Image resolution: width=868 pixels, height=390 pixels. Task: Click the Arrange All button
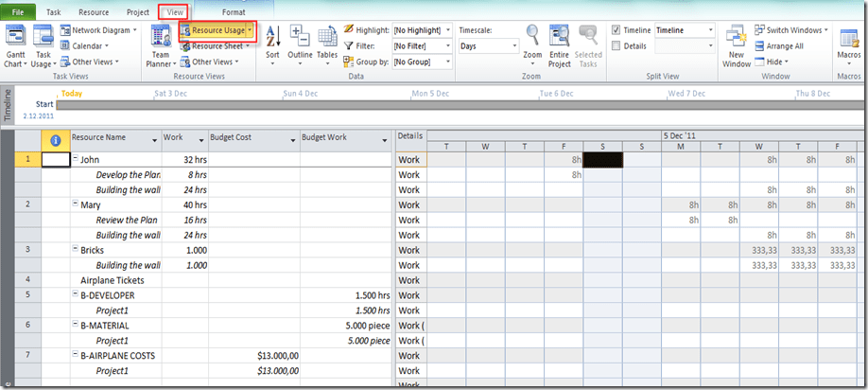784,45
